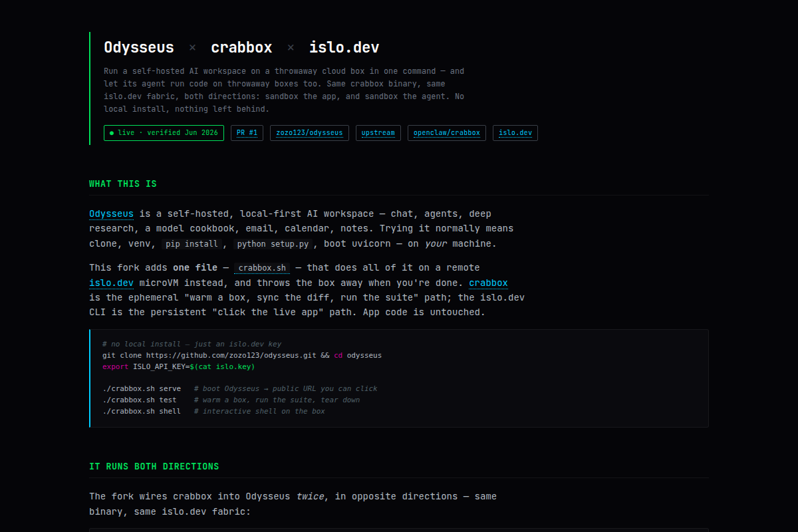This screenshot has width=798, height=532.
Task: Click the git clone command line
Action: [242, 355]
